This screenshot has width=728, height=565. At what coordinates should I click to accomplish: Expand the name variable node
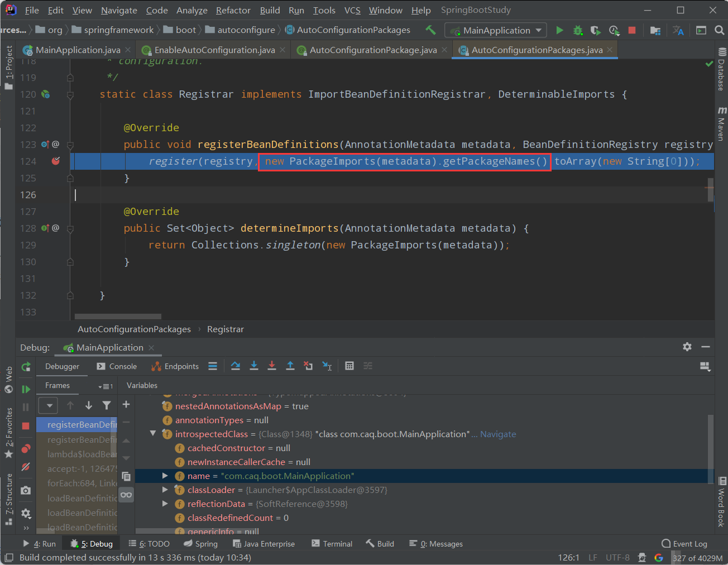click(165, 476)
